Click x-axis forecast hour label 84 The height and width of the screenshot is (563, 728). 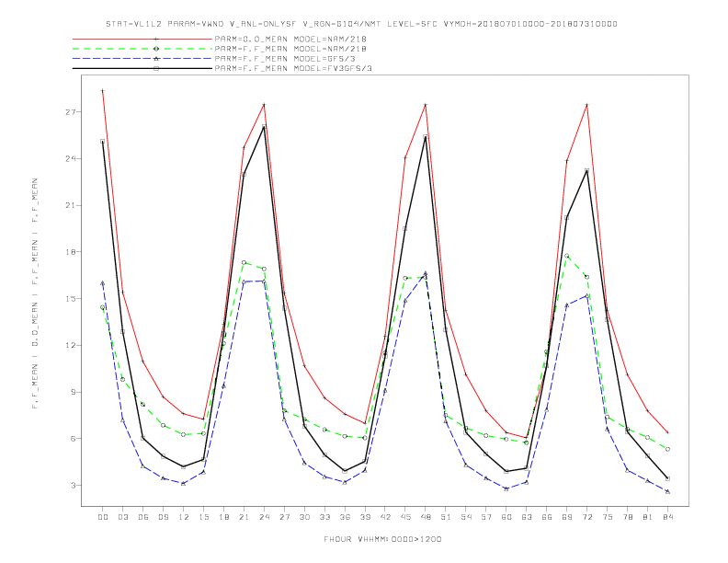click(667, 517)
